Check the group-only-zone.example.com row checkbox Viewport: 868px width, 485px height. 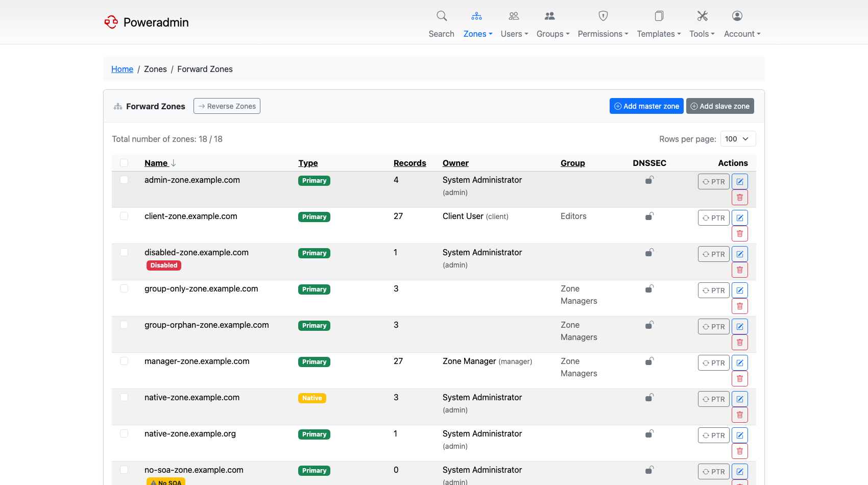pyautogui.click(x=124, y=288)
